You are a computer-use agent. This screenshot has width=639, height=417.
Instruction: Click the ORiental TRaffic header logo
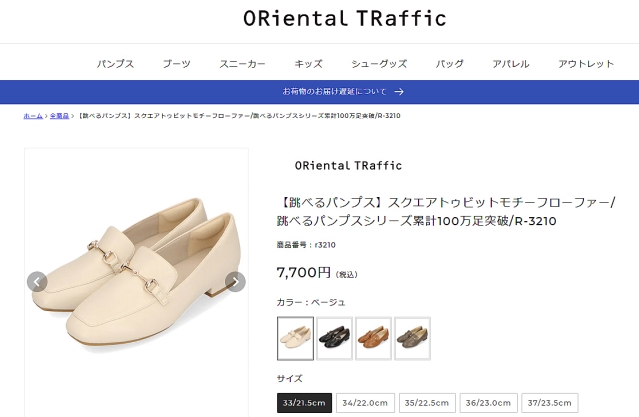pyautogui.click(x=345, y=19)
